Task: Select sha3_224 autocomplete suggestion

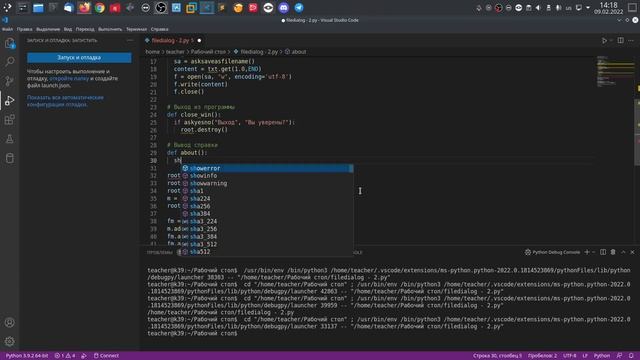Action: point(267,221)
